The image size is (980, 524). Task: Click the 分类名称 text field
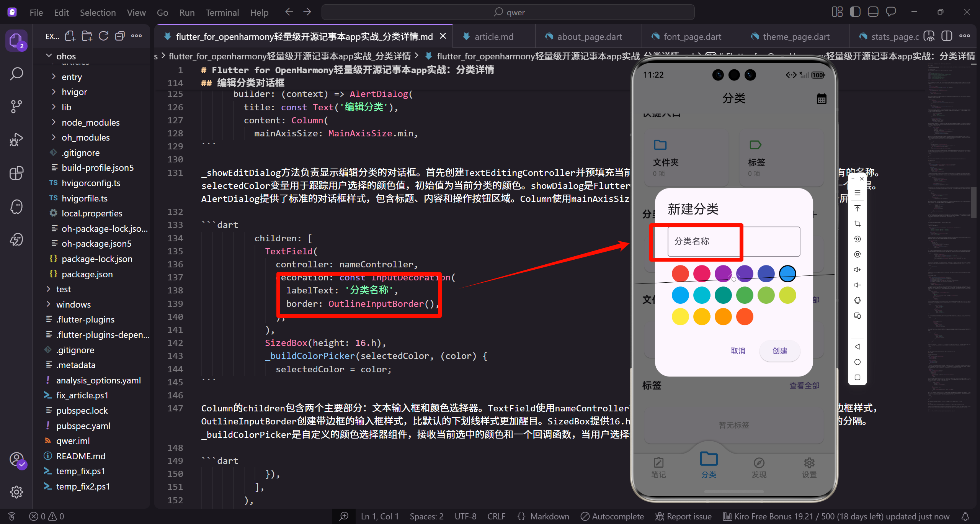pos(734,241)
